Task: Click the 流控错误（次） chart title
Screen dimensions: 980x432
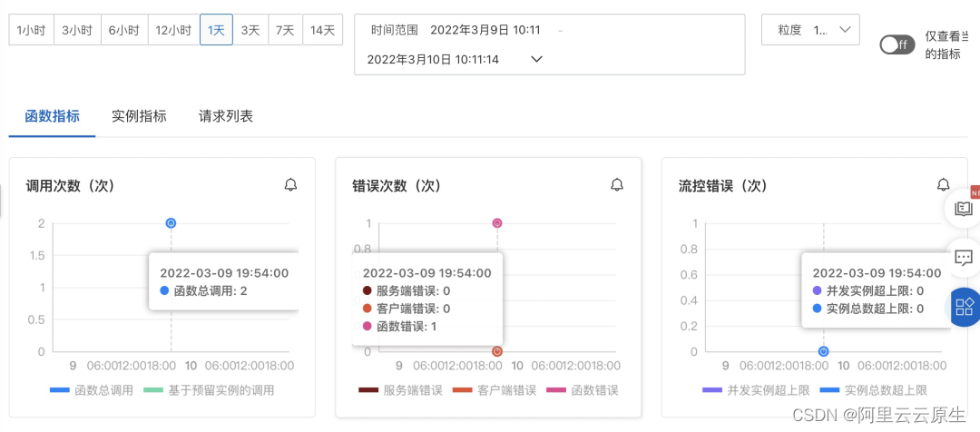Action: [722, 186]
